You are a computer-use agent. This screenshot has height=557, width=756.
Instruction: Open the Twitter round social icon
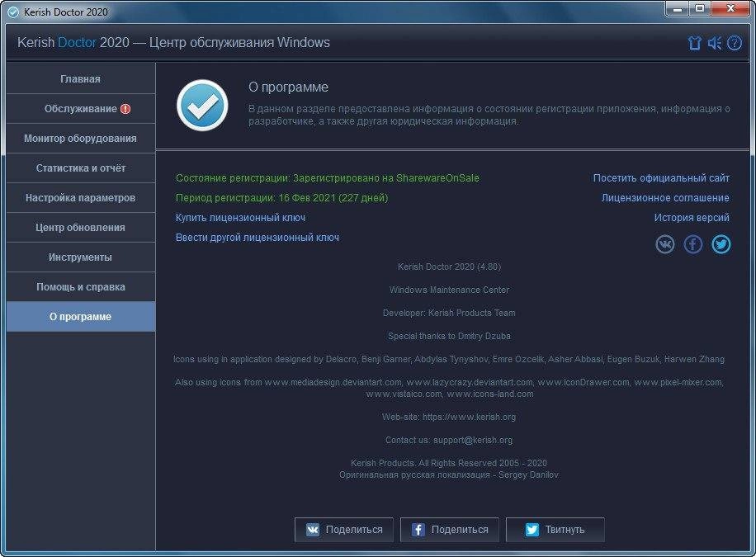721,244
